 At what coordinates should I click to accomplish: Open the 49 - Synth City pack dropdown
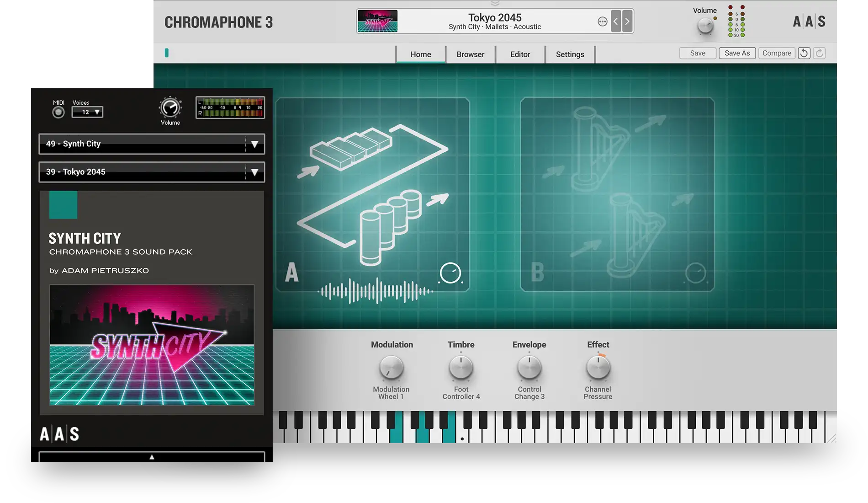point(152,144)
